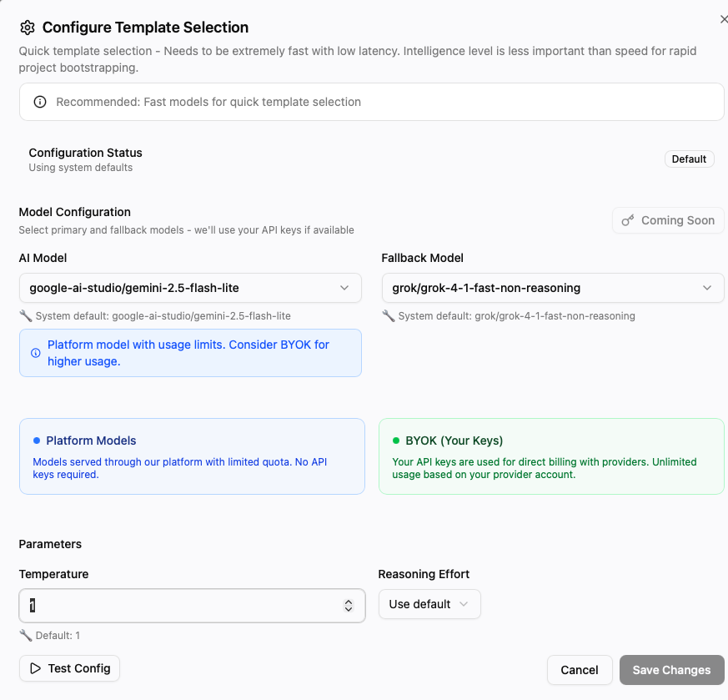Click the Default status badge
Screen dimensions: 728x700
[x=689, y=159]
